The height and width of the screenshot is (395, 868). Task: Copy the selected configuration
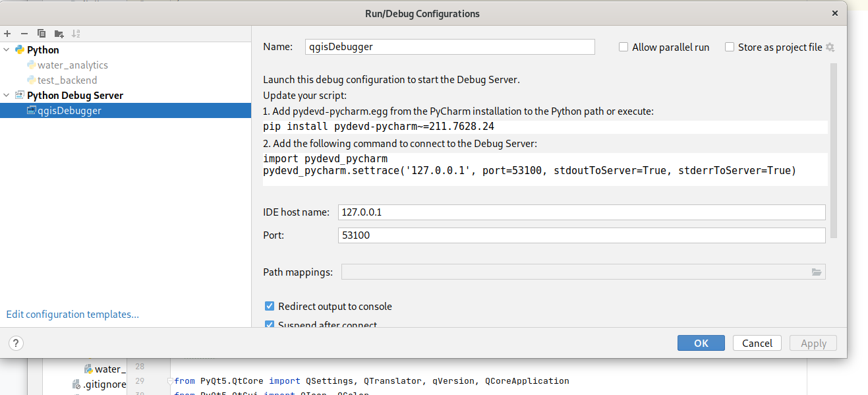(42, 34)
